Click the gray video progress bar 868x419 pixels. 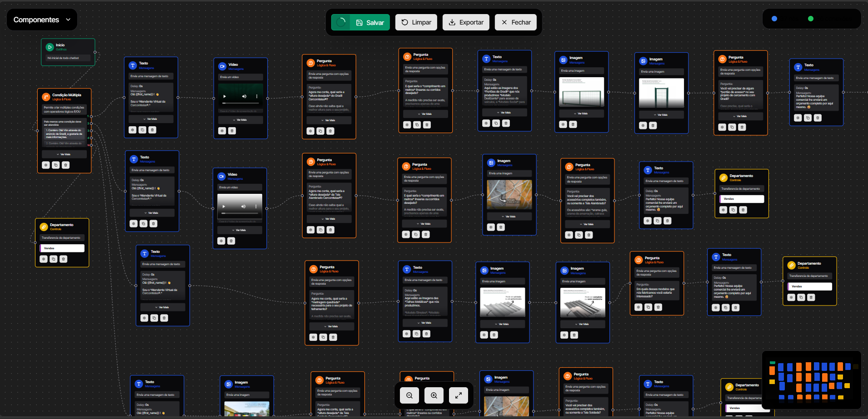coord(239,212)
